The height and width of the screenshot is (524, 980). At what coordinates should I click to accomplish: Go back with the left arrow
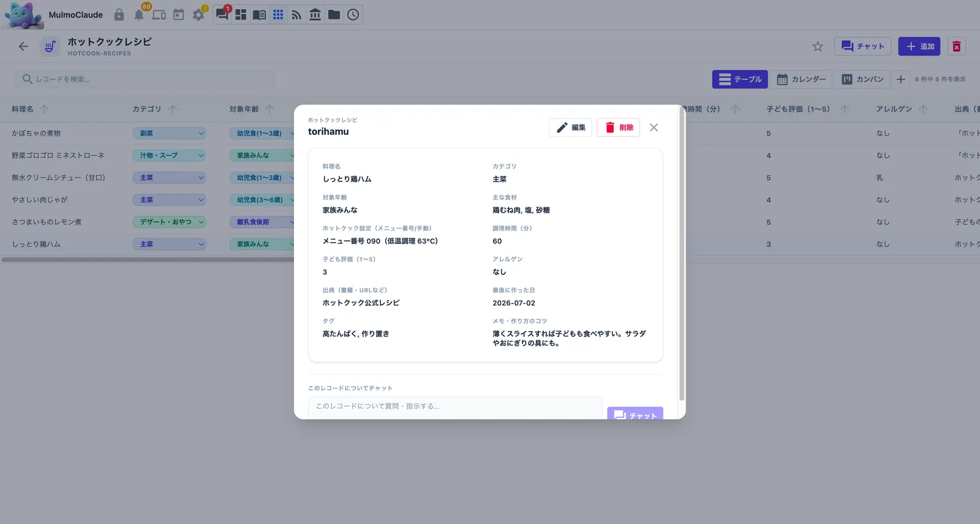tap(23, 47)
